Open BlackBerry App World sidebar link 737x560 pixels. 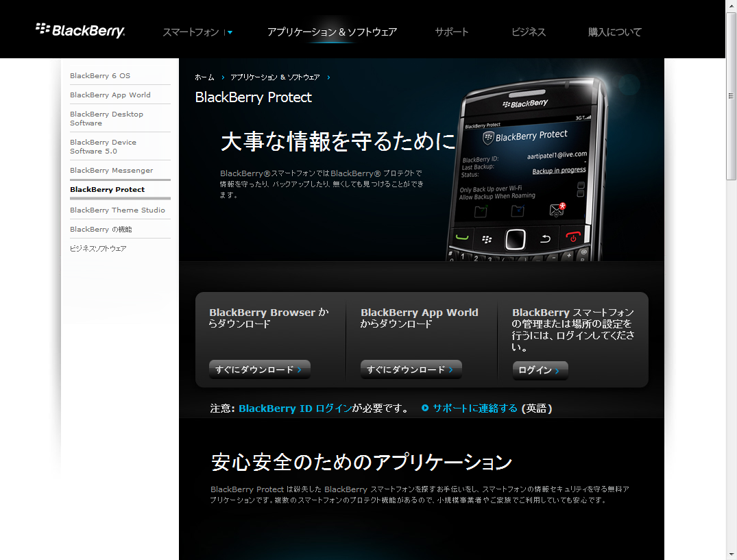pos(110,95)
